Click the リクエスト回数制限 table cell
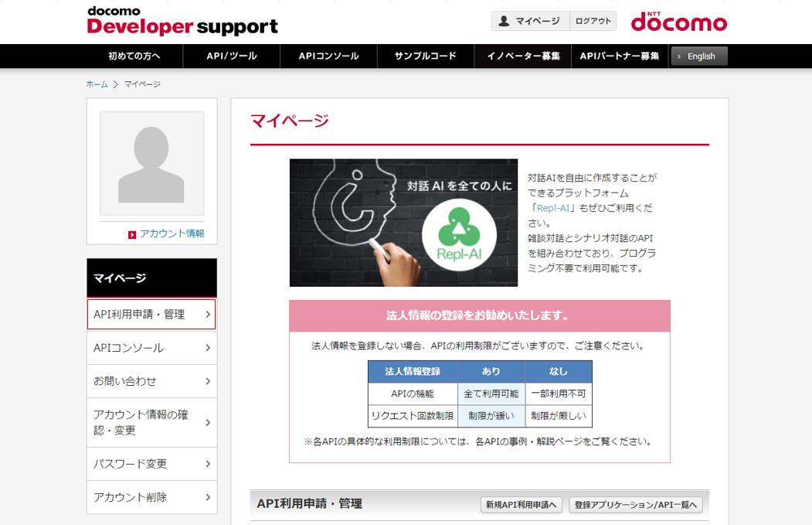The image size is (812, 525). (x=413, y=416)
